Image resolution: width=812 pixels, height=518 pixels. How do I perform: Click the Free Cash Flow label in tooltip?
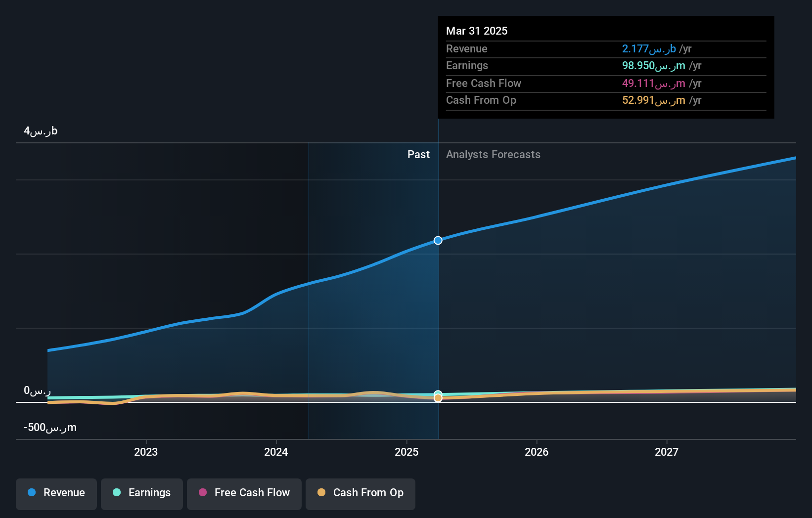coord(484,84)
